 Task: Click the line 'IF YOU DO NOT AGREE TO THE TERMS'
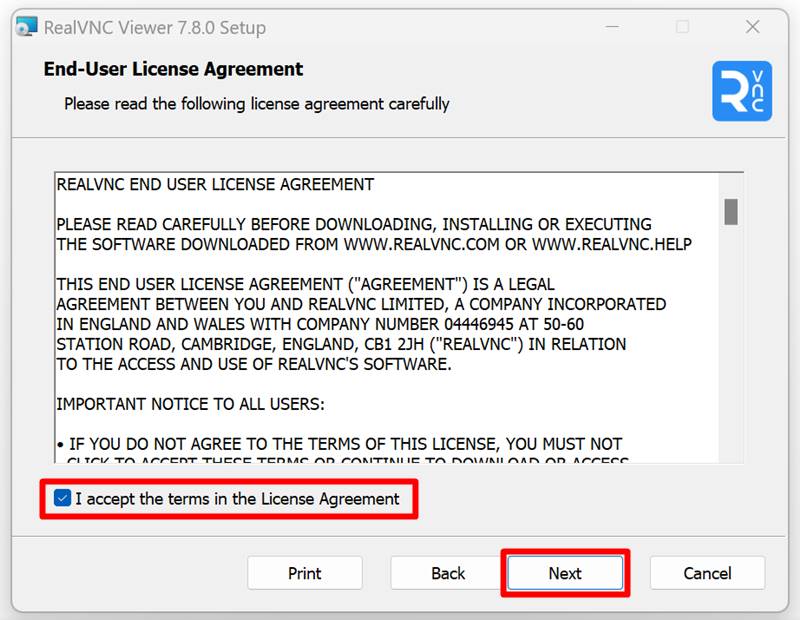(339, 444)
